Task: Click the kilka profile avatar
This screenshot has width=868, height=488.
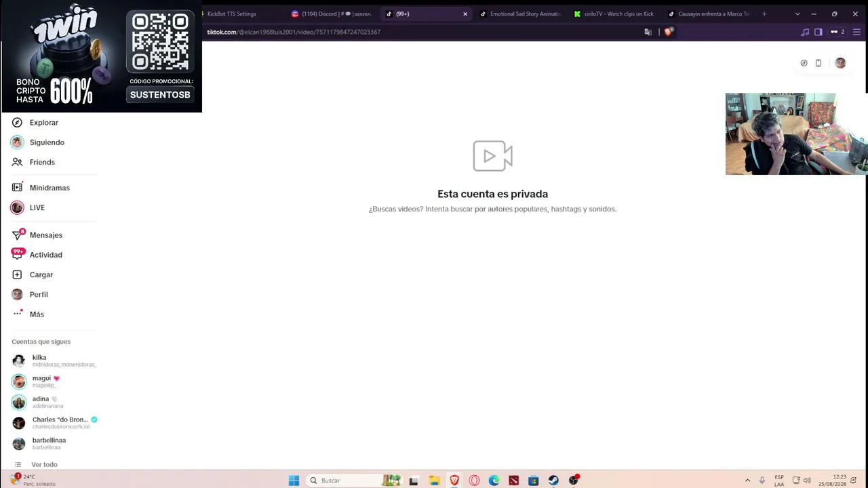Action: (19, 361)
